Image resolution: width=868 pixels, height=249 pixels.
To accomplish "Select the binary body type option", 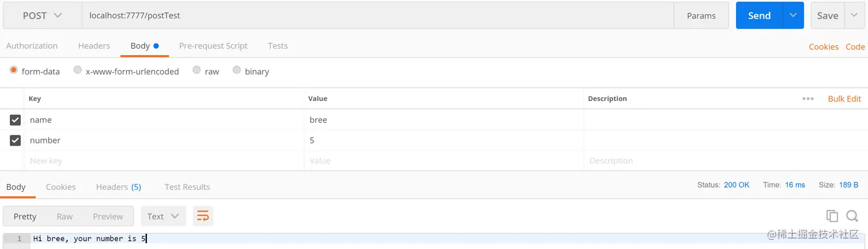I will (237, 71).
